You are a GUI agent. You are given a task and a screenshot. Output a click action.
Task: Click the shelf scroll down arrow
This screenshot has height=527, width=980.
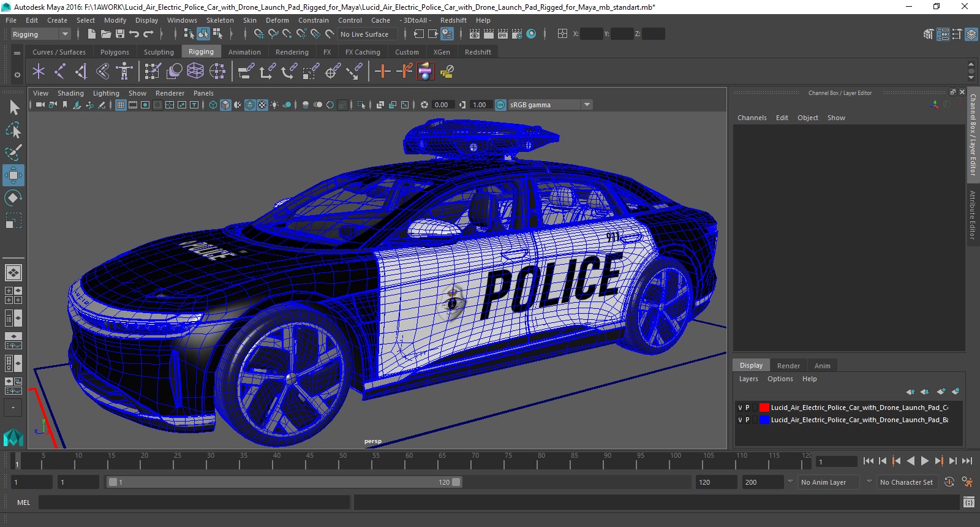click(x=971, y=78)
